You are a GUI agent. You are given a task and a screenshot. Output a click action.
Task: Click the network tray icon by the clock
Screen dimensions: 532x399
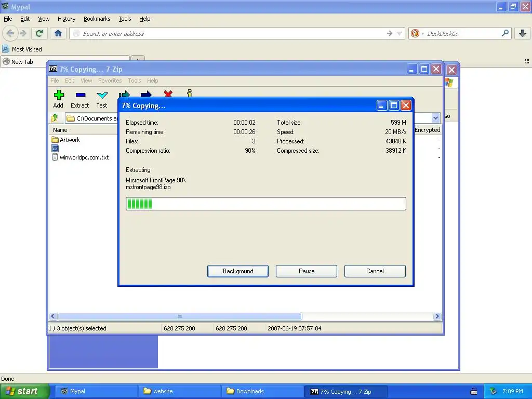[x=494, y=391]
